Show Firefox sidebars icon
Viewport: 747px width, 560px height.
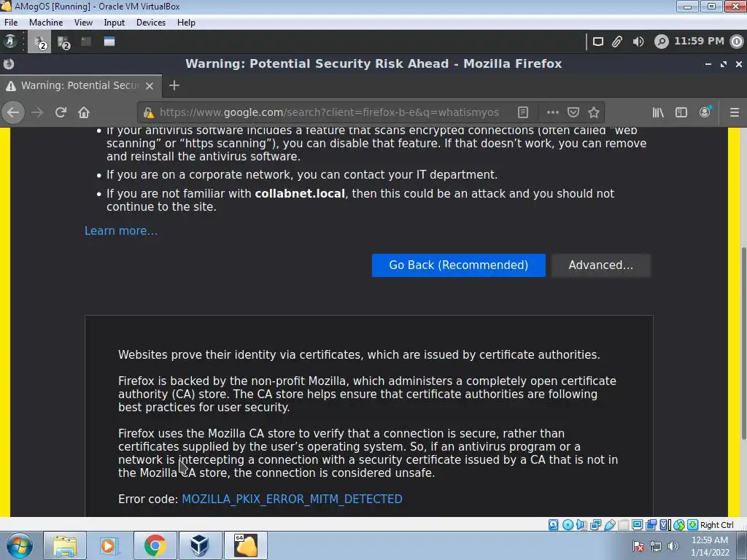681,112
